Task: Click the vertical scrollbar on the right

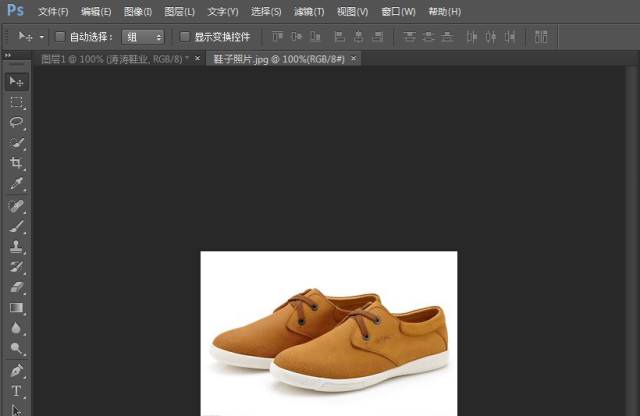Action: point(631,241)
